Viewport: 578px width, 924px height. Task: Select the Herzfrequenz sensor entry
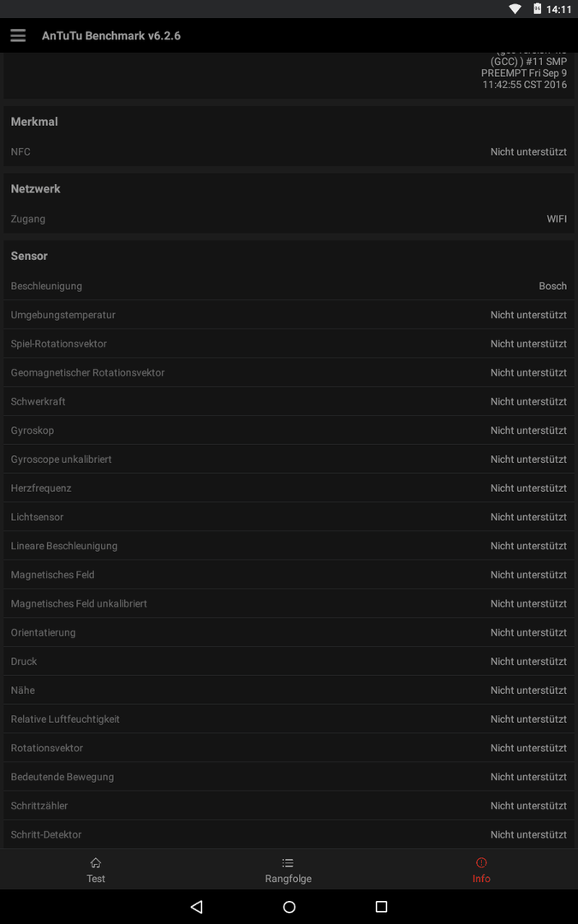tap(289, 488)
